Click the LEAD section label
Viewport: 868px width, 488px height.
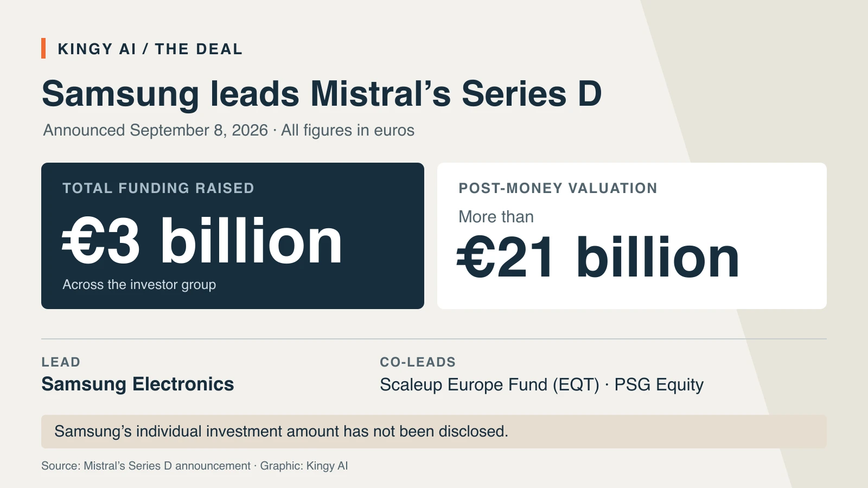(61, 362)
